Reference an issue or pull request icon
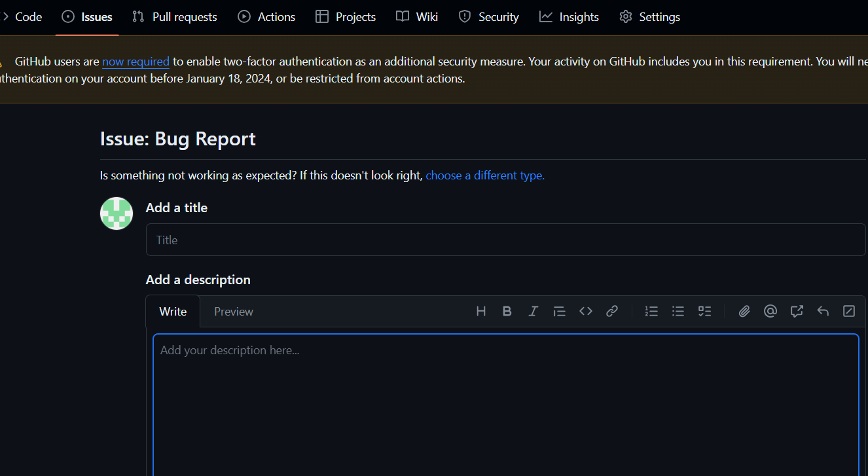 pos(797,312)
